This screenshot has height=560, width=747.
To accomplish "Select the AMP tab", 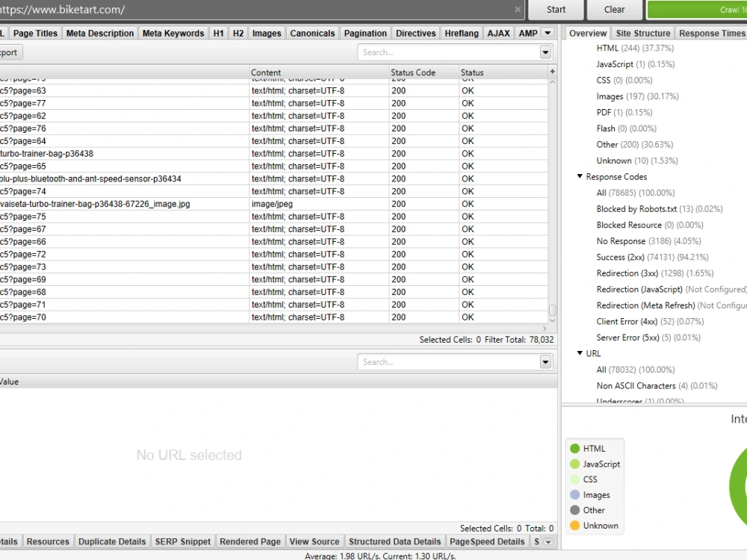I will [528, 34].
